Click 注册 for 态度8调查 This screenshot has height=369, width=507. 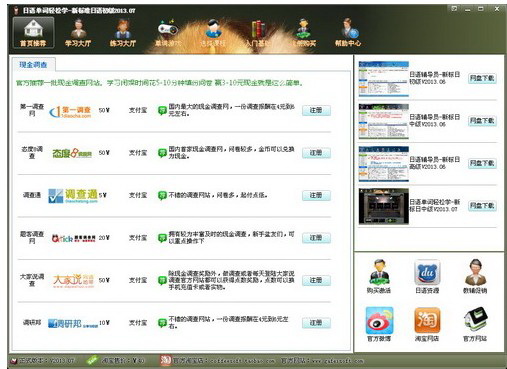pyautogui.click(x=316, y=153)
